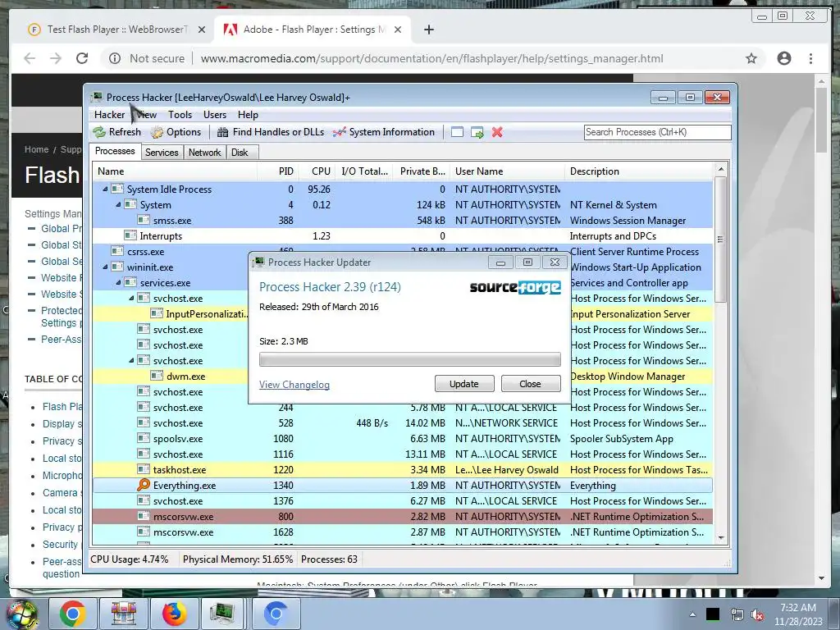Viewport: 840px width, 630px height.
Task: Click the taskhost.exe process icon
Action: coord(143,469)
